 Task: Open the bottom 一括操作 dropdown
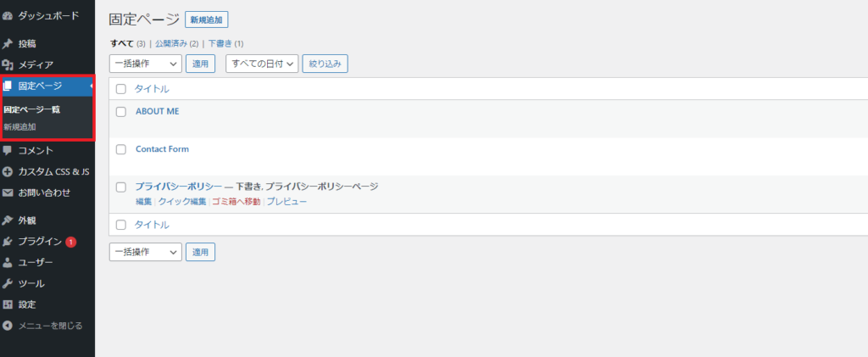point(146,252)
